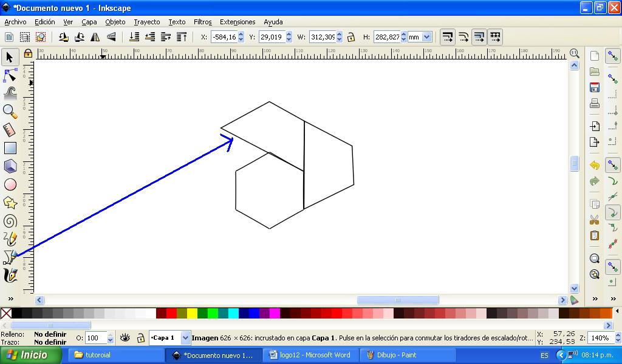The image size is (622, 364).
Task: Flip selection vertically
Action: click(x=111, y=37)
